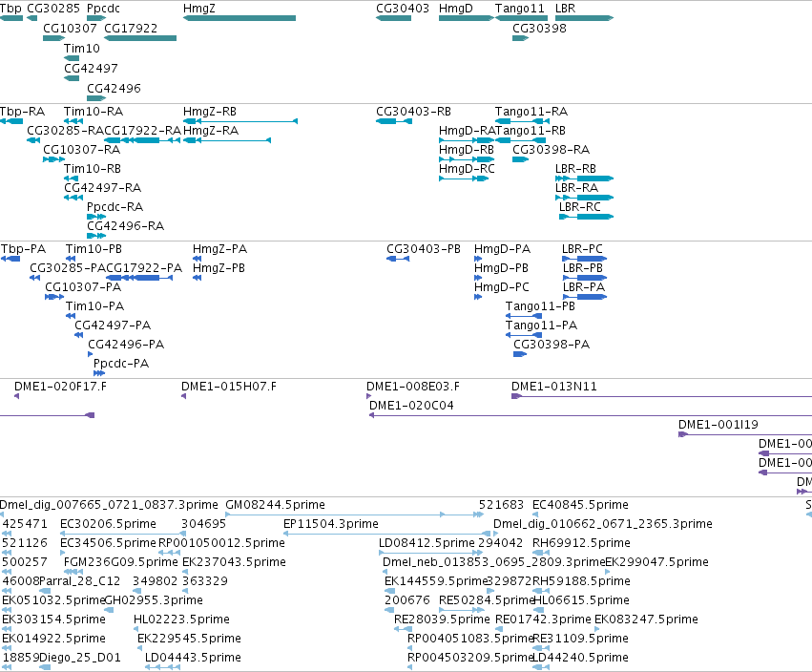
Task: Click the Ppcdc-RA transcript label
Action: click(115, 207)
